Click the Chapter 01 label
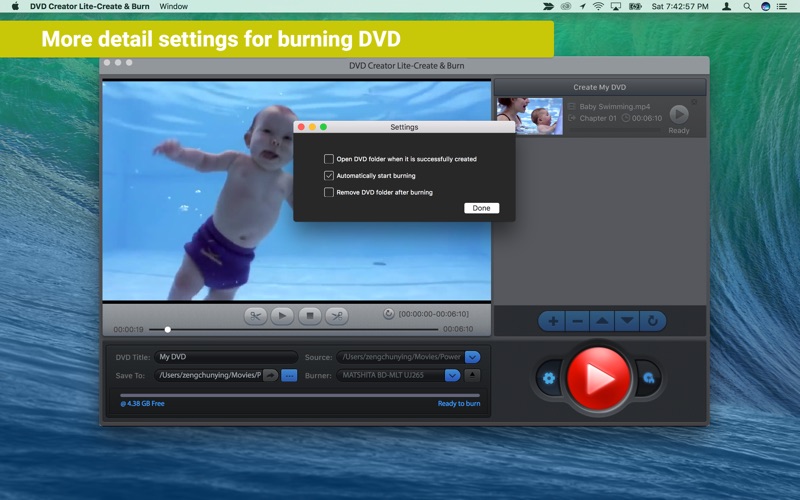Image resolution: width=800 pixels, height=500 pixels. 598,118
